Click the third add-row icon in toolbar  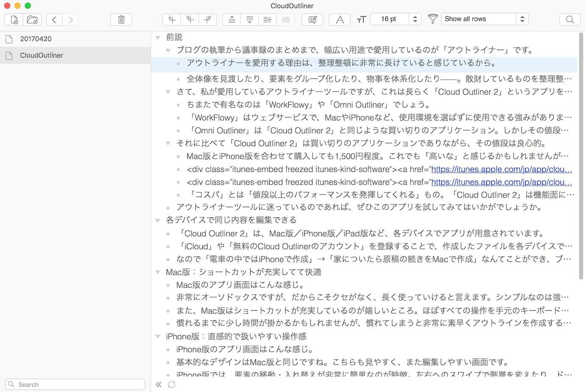(x=208, y=19)
